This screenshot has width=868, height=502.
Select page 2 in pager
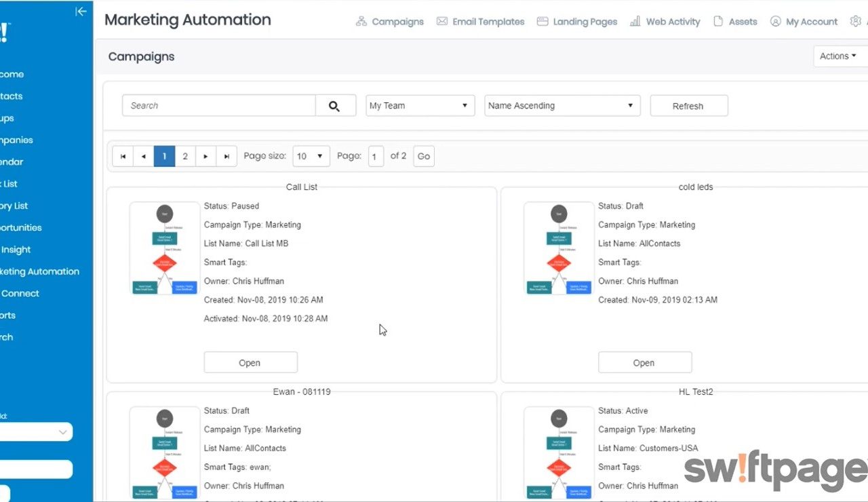[185, 156]
